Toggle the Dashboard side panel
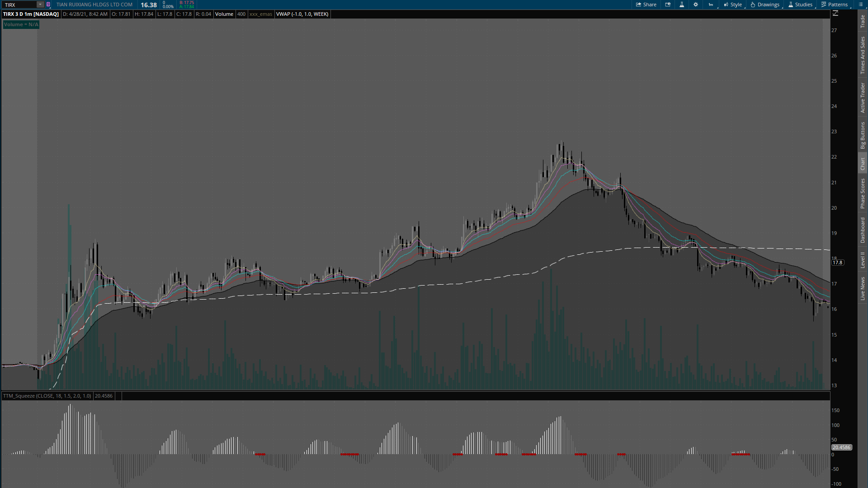 (863, 230)
